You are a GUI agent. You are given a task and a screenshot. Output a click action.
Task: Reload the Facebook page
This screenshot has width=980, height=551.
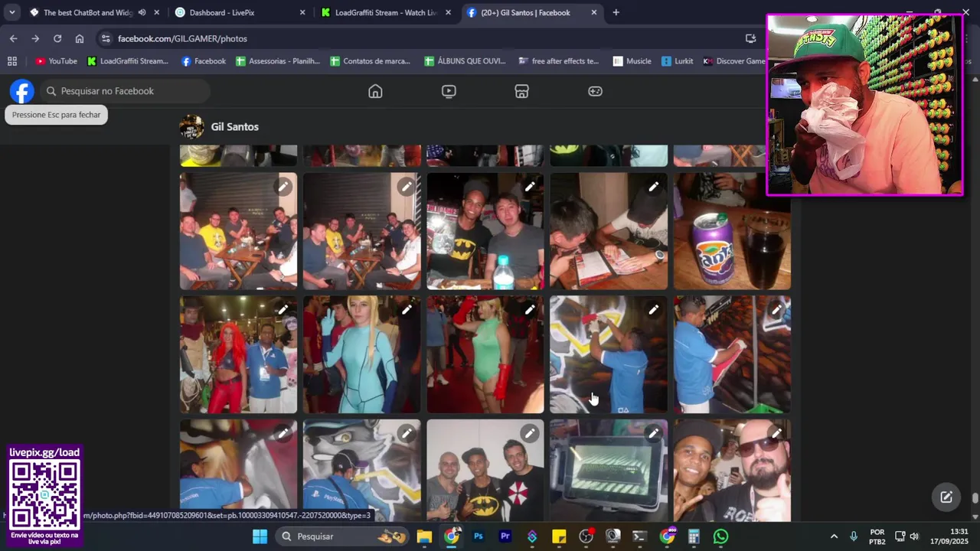[x=57, y=38]
